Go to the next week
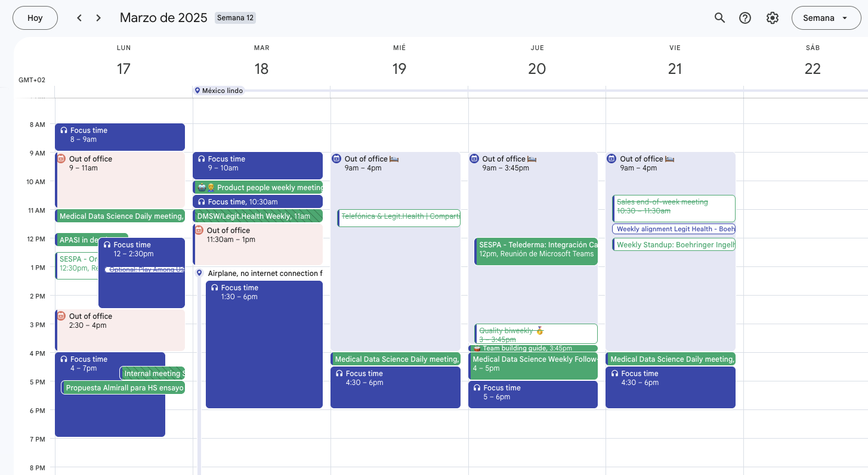Screen dimensions: 868x475 [x=98, y=18]
